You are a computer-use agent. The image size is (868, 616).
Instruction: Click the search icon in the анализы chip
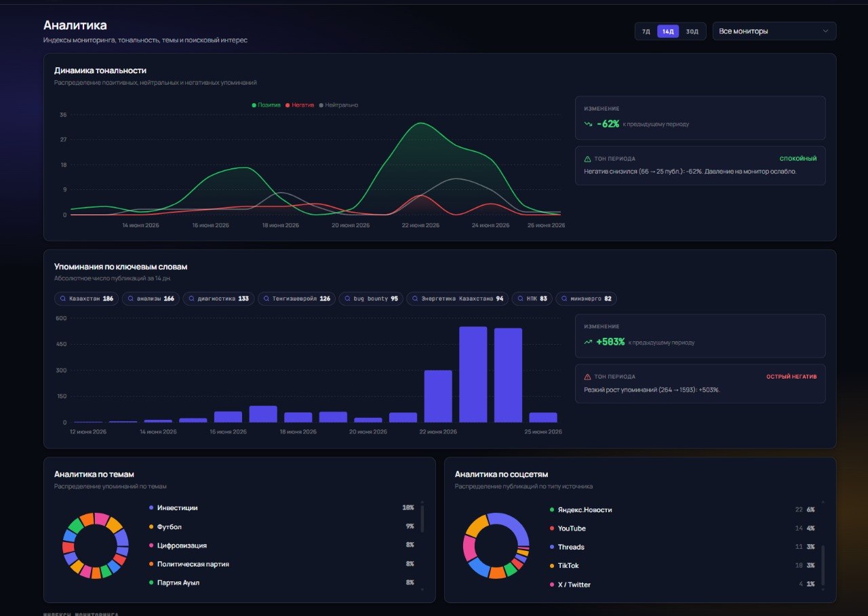[131, 299]
